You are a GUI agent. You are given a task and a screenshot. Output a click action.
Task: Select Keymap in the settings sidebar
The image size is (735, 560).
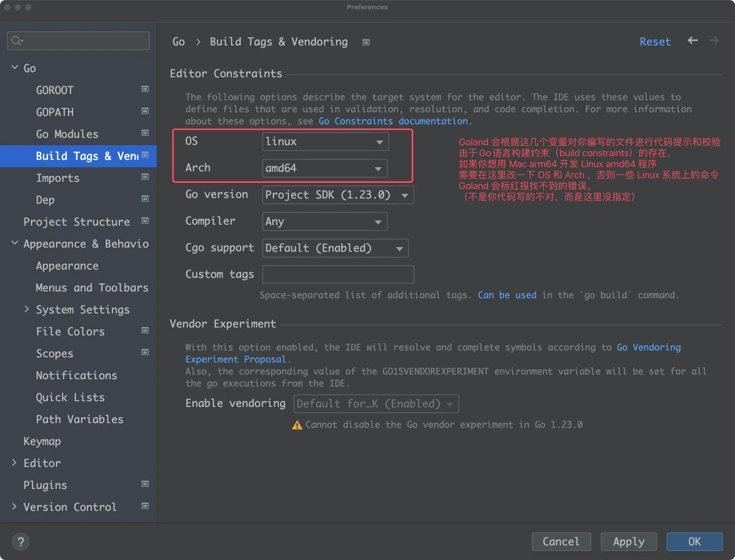42,441
